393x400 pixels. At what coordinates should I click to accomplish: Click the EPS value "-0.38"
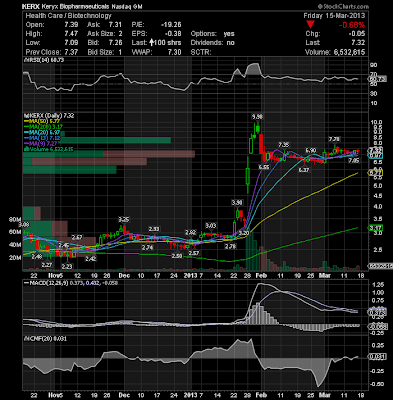(173, 34)
